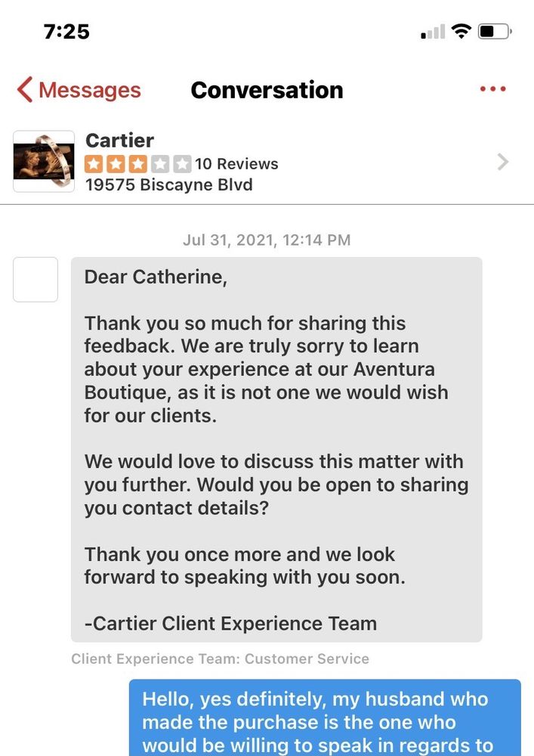Screen dimensions: 534x756
Task: Expand Cartier details with right chevron
Action: [x=503, y=162]
